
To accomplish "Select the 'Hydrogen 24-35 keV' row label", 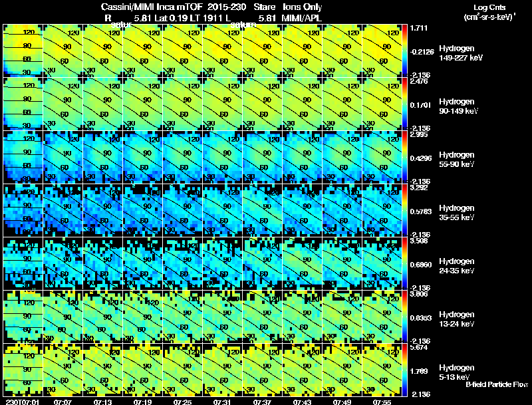I will click(x=457, y=266).
